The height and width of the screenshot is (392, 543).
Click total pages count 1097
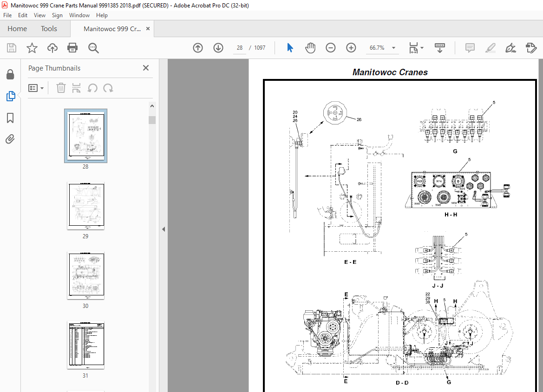point(260,48)
